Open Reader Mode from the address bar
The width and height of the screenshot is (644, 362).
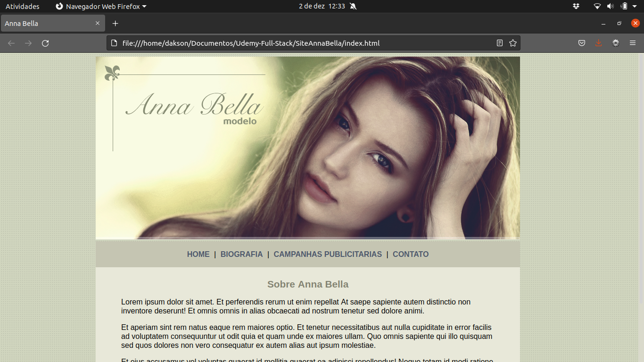pos(499,43)
